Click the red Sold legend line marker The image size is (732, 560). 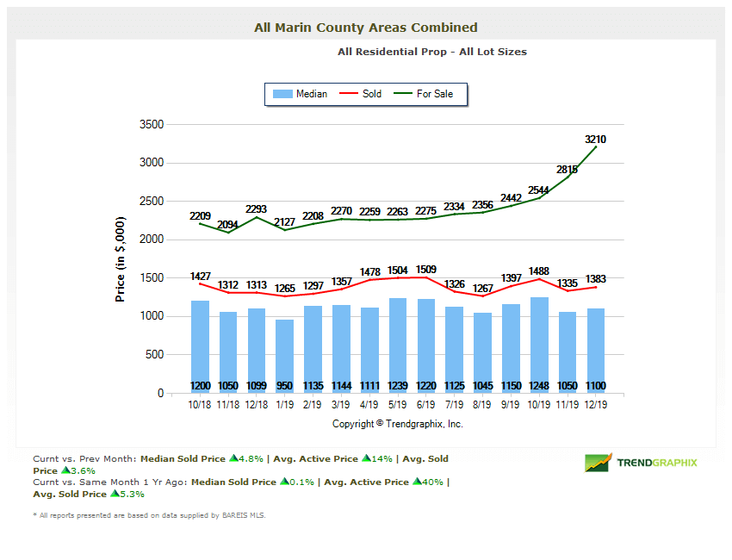pos(348,94)
